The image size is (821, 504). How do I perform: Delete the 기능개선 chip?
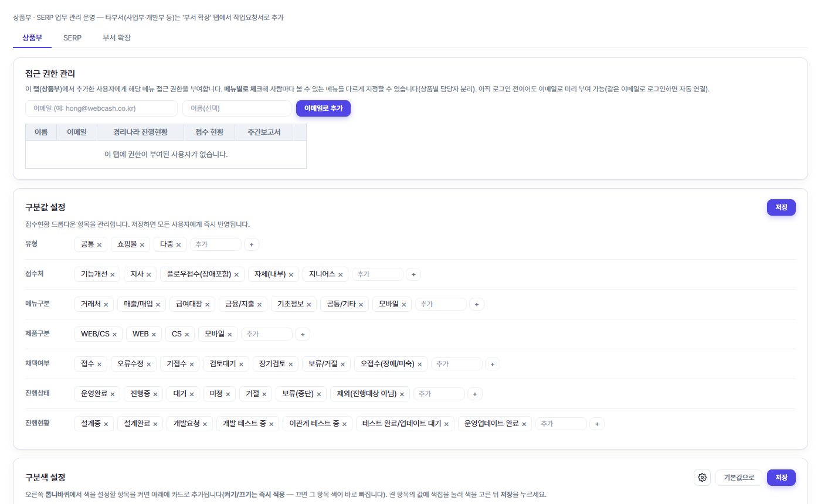(x=112, y=274)
